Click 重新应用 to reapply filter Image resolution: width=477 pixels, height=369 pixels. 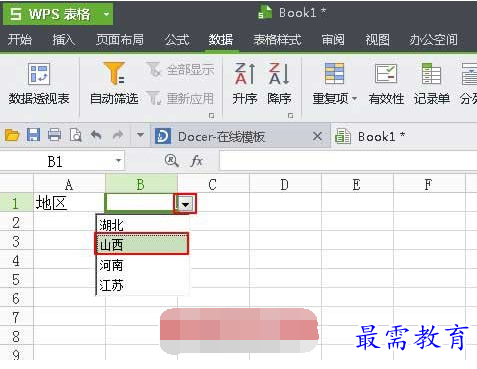click(180, 98)
